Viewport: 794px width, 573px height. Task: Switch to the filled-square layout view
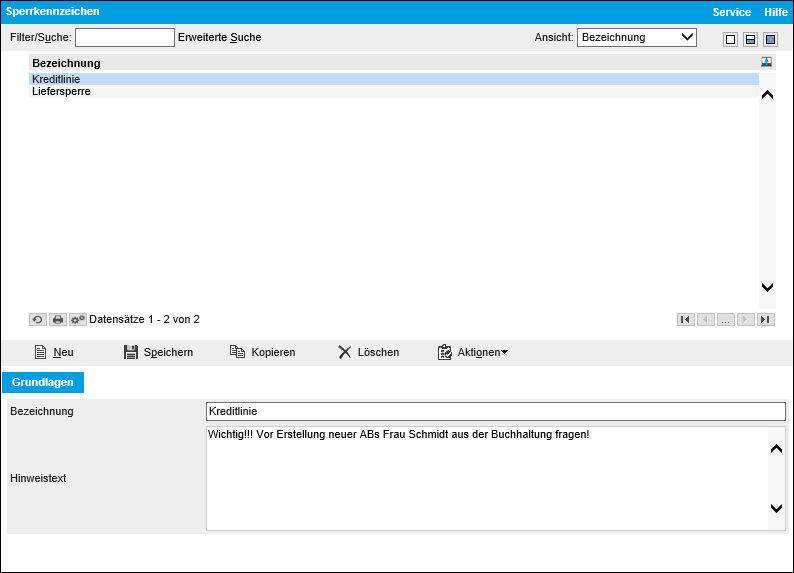[x=770, y=39]
